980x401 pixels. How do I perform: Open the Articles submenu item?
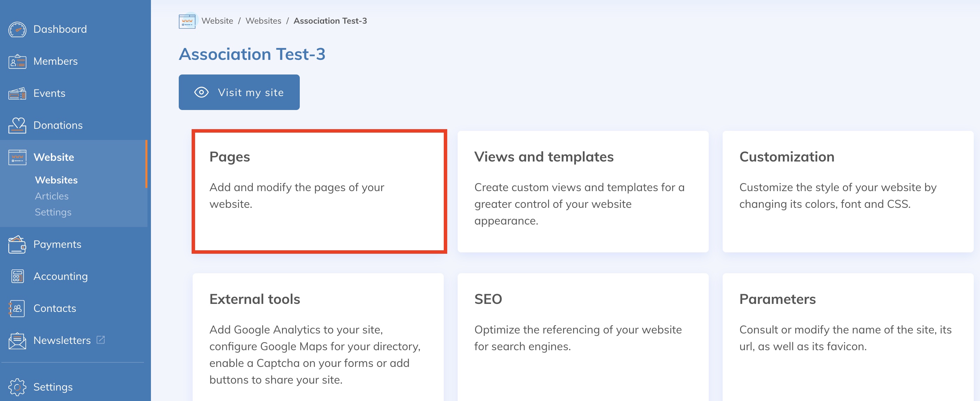click(52, 196)
